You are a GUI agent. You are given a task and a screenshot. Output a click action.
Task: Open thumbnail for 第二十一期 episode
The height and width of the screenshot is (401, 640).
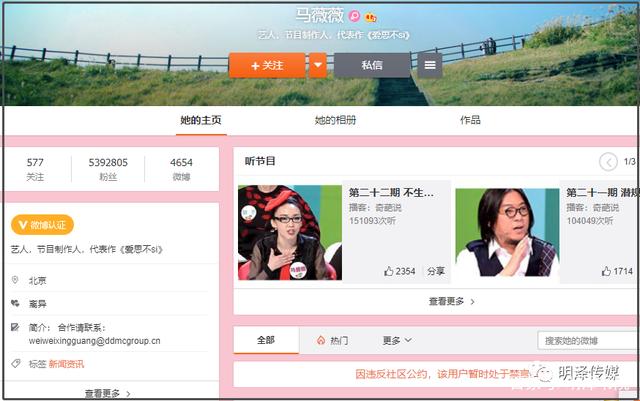pos(507,232)
